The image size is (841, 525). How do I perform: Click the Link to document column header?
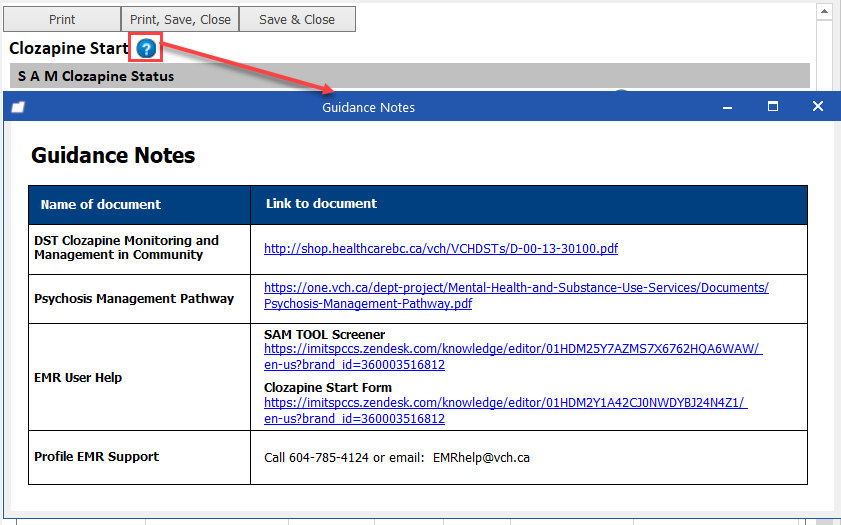(x=321, y=203)
